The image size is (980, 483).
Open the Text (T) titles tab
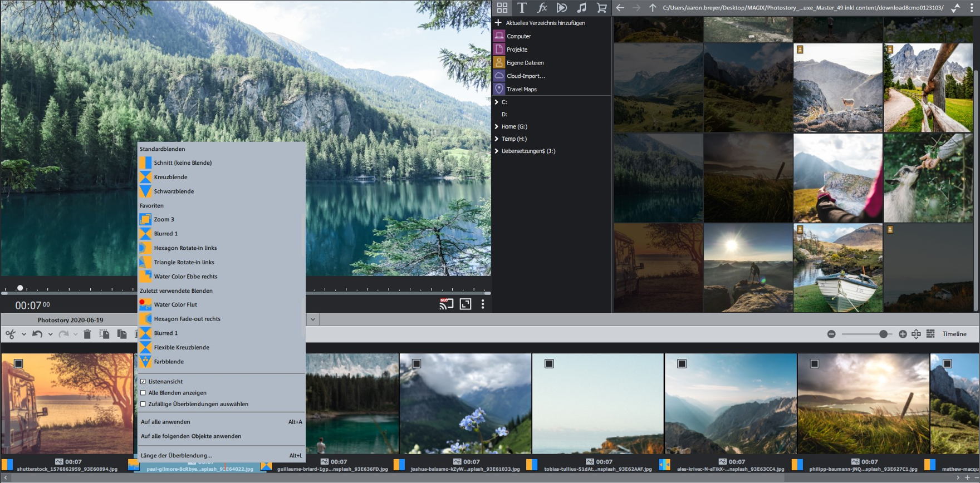pos(522,8)
